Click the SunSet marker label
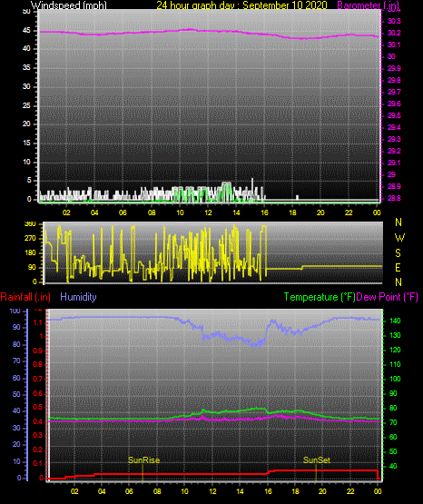 317,460
